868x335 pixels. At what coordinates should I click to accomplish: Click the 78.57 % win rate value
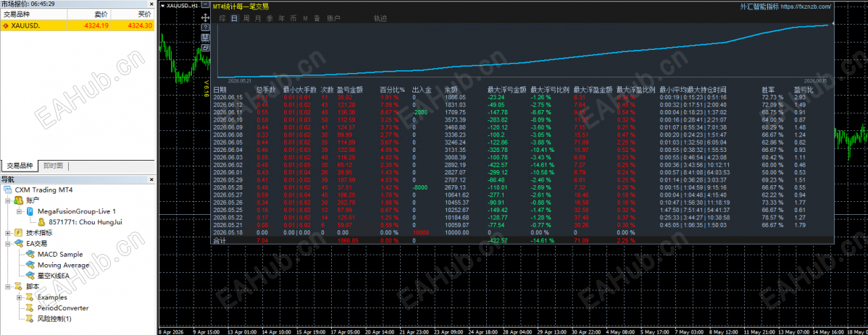[x=773, y=218]
